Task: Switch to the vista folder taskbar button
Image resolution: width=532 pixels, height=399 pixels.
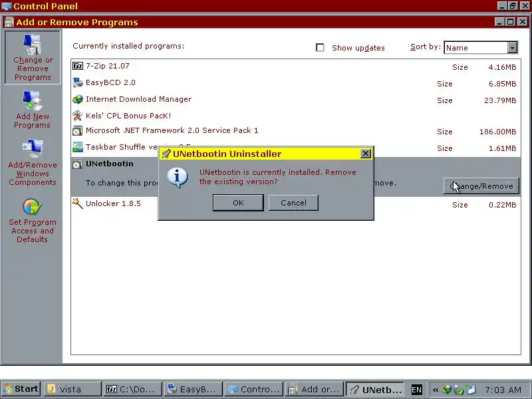Action: (72, 389)
